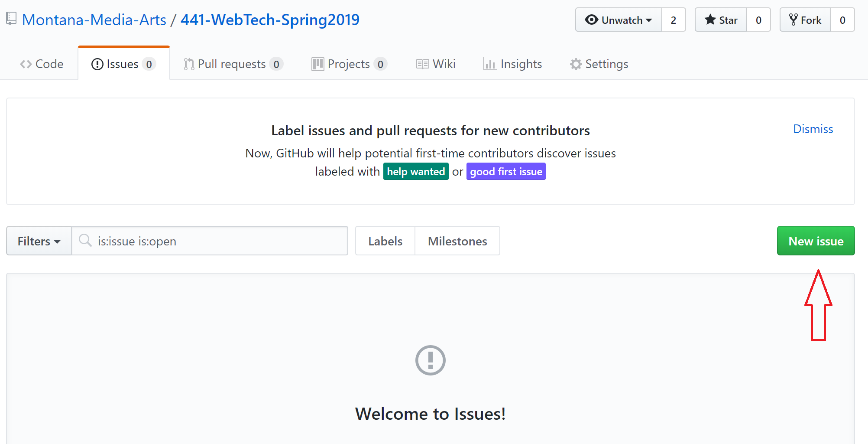Screen dimensions: 868x444
Task: Click the Pull requests branch icon
Action: point(189,64)
